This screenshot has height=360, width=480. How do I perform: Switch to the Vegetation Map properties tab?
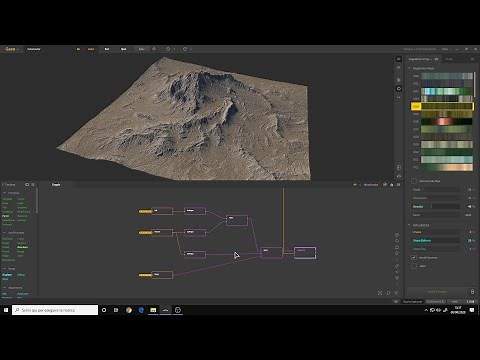423,59
